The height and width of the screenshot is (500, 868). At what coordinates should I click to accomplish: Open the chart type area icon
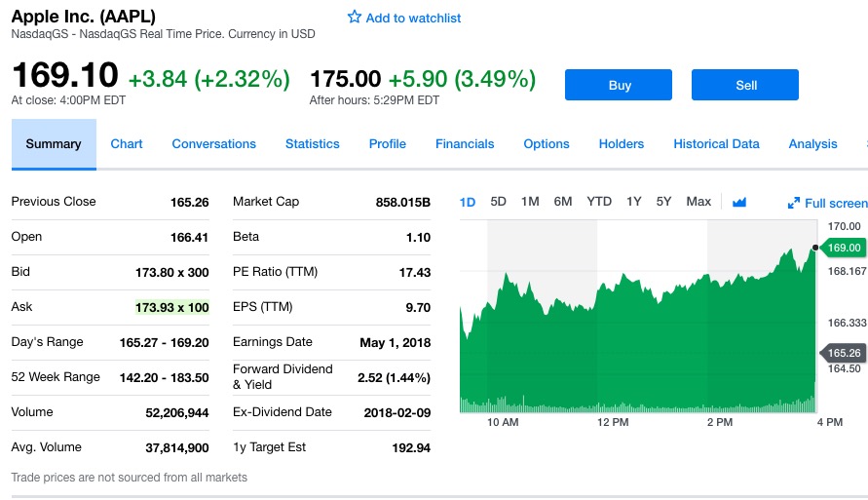(739, 202)
